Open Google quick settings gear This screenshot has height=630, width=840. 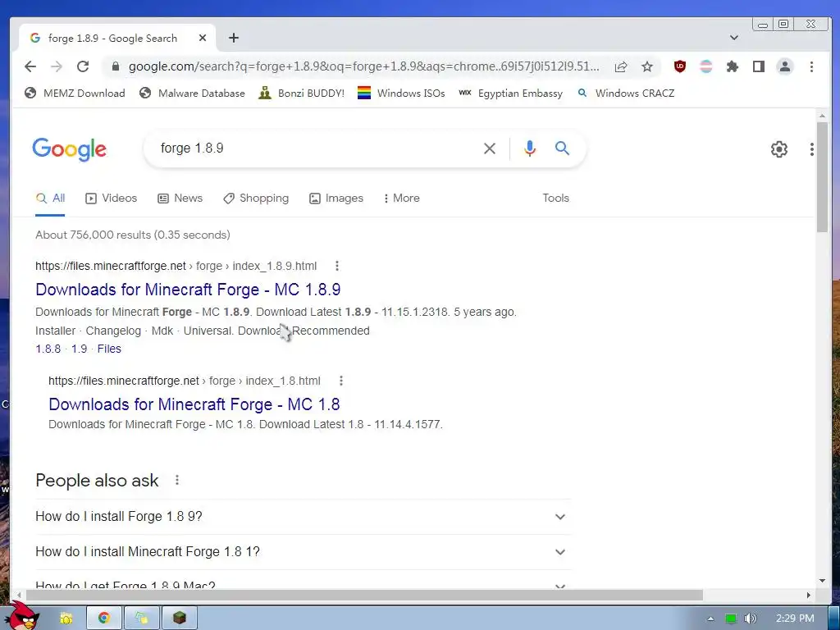pos(779,149)
